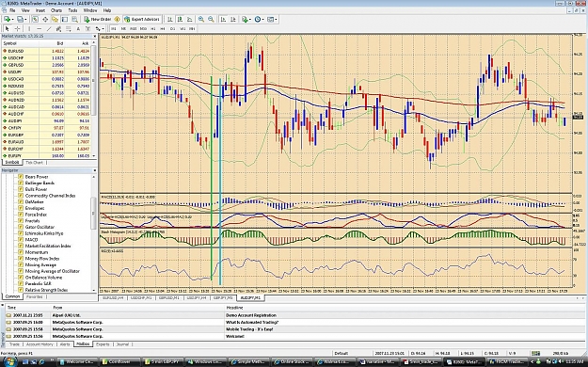Screen dimensions: 588x367
Task: Switch to the GBPJPY,M1 chart tab
Action: coord(223,297)
